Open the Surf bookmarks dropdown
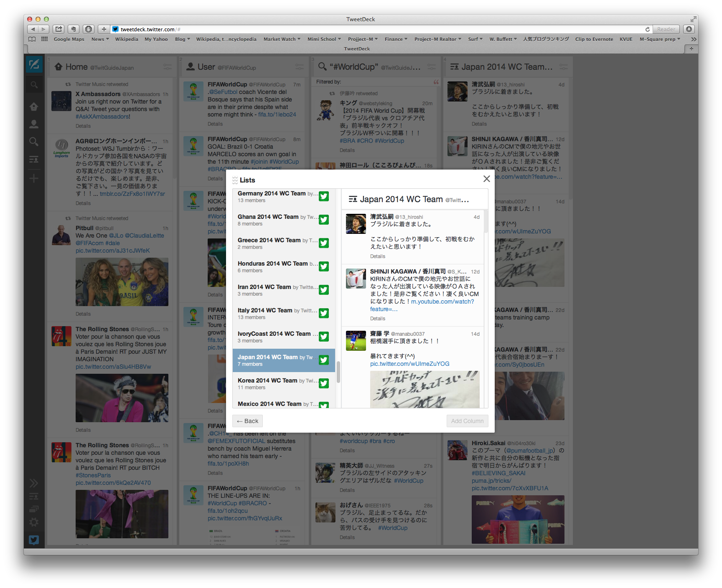This screenshot has height=588, width=722. [475, 39]
